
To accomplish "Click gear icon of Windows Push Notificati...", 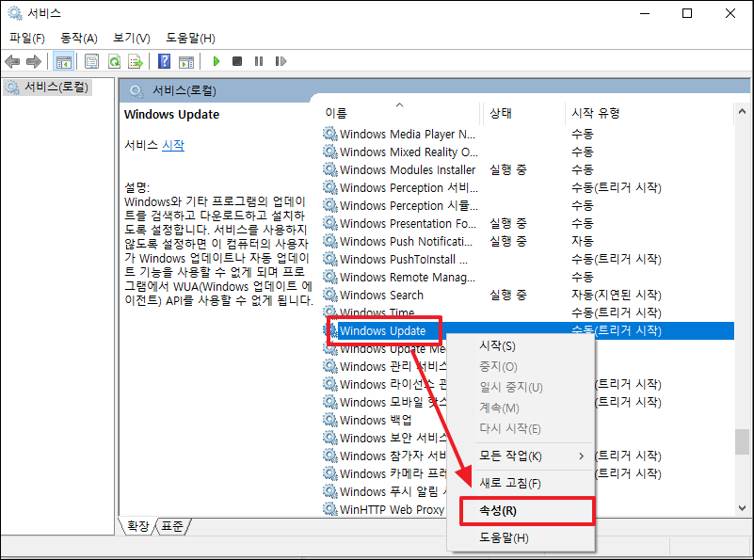I will (329, 241).
